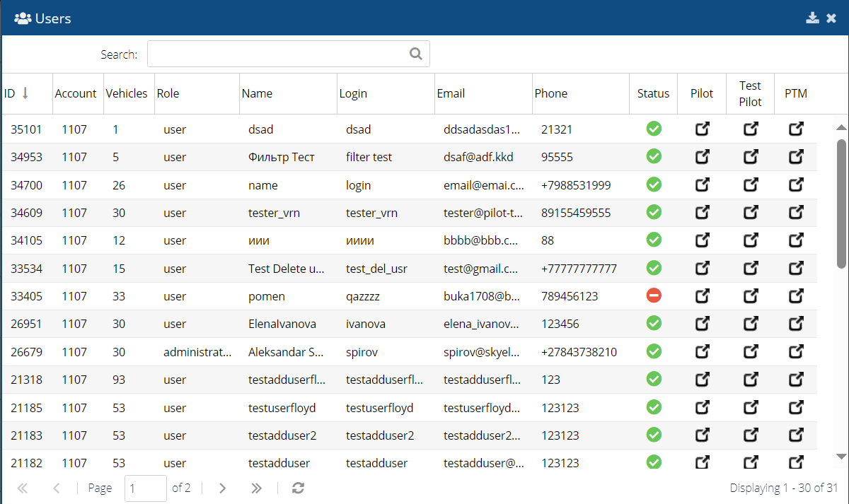Image resolution: width=849 pixels, height=504 pixels.
Task: Click the search magnifier icon
Action: (x=416, y=54)
